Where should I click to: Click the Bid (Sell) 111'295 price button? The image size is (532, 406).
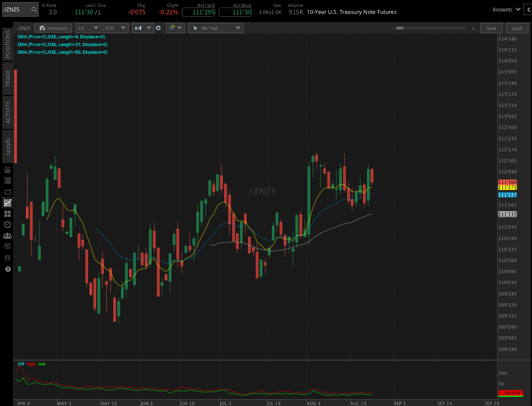199,12
